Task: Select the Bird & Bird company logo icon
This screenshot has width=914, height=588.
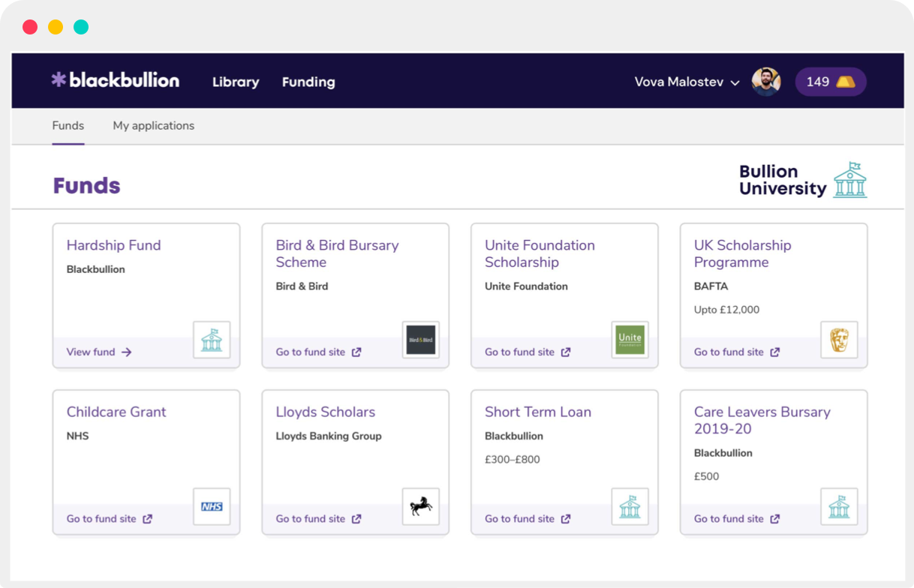Action: 420,340
